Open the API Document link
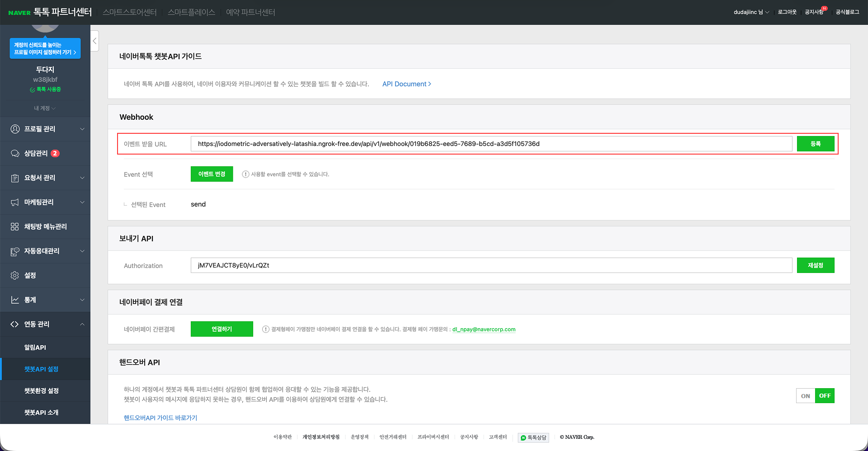 (406, 84)
